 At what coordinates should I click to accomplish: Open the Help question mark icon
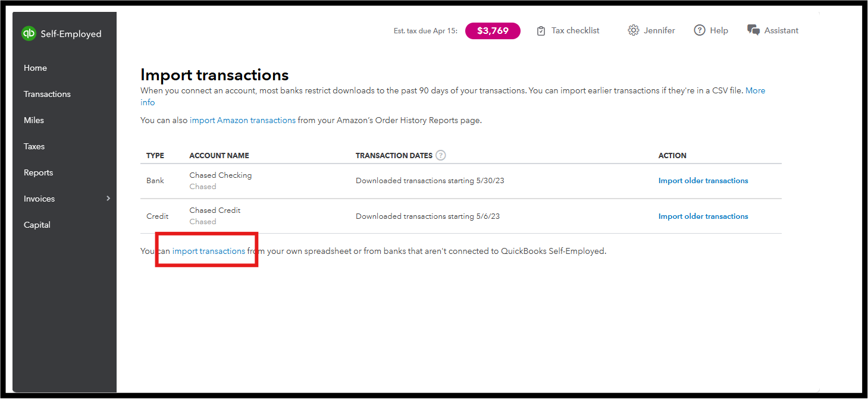(x=700, y=30)
